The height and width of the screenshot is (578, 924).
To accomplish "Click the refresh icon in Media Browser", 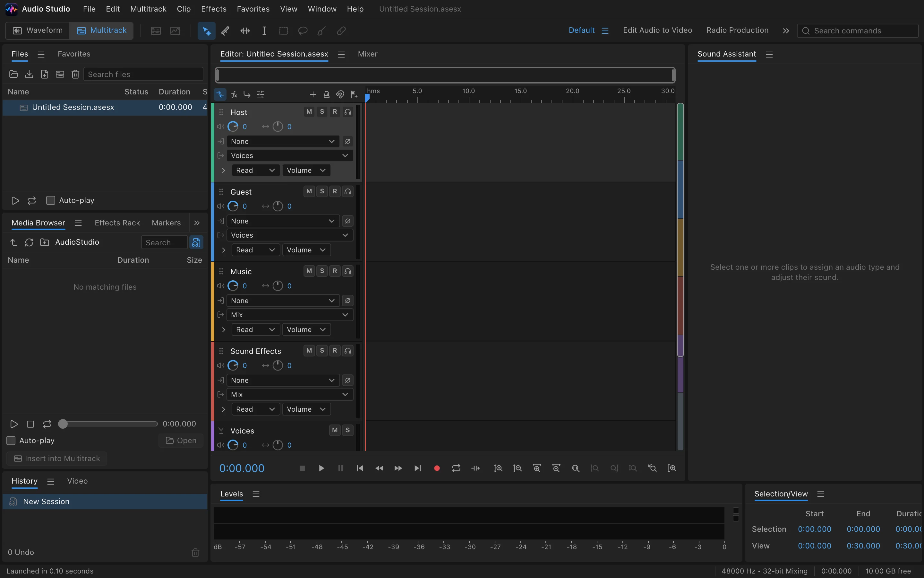I will click(29, 242).
